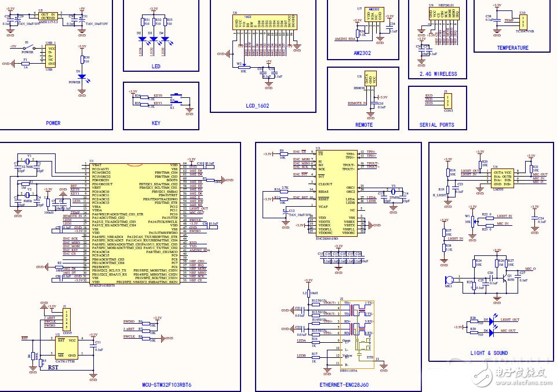Click the CON3 serial port connector
This screenshot has width=557, height=392.
click(x=448, y=101)
